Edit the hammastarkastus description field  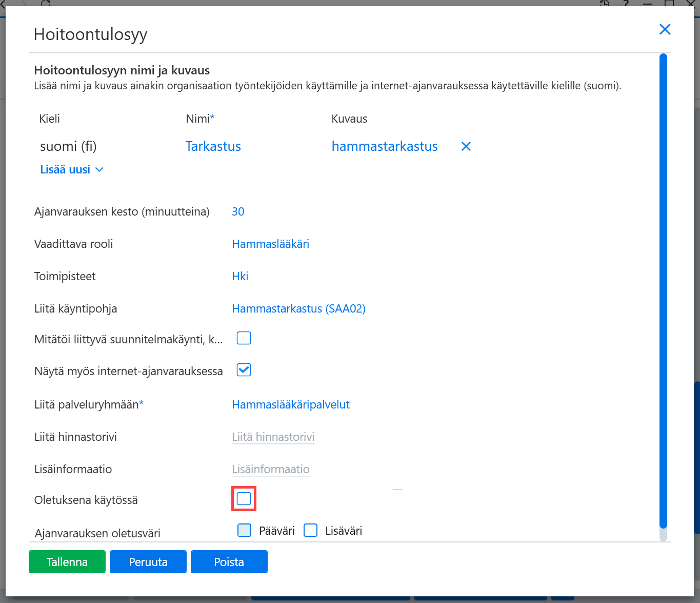point(385,146)
